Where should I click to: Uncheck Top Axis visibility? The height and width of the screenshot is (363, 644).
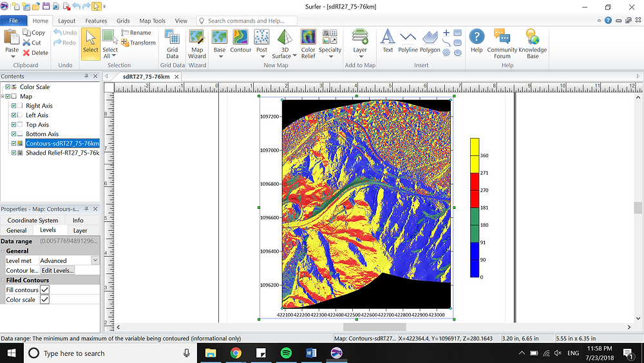tap(14, 124)
